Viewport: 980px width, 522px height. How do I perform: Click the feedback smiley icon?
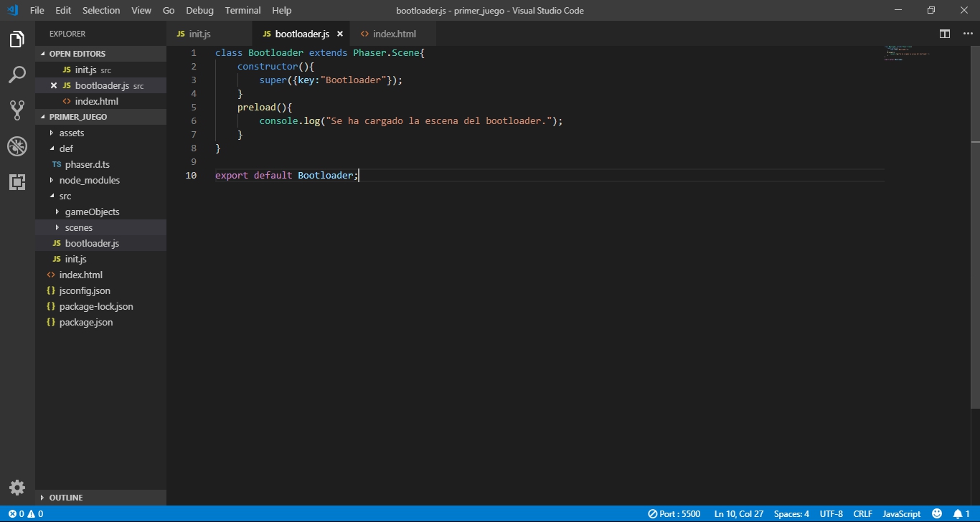pyautogui.click(x=936, y=513)
